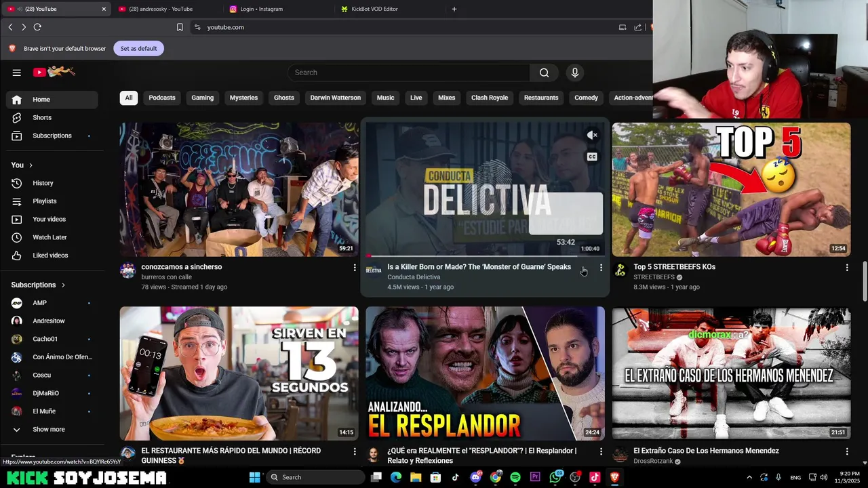868x488 pixels.
Task: Open options for Resplandor video
Action: 600,451
